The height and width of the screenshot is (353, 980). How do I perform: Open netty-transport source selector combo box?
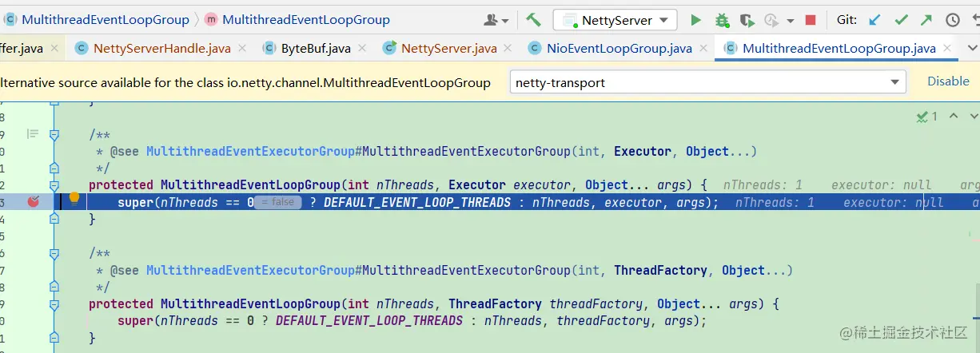coord(707,82)
